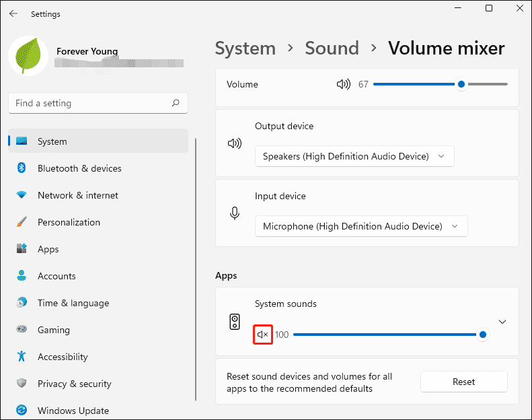Open the Microphone input device dropdown
Screen dimensions: 532x420
point(361,226)
